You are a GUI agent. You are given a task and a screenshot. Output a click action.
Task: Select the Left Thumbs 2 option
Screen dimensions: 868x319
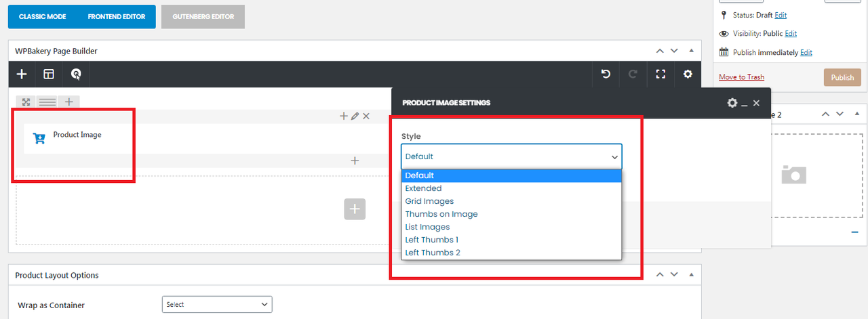(511, 253)
